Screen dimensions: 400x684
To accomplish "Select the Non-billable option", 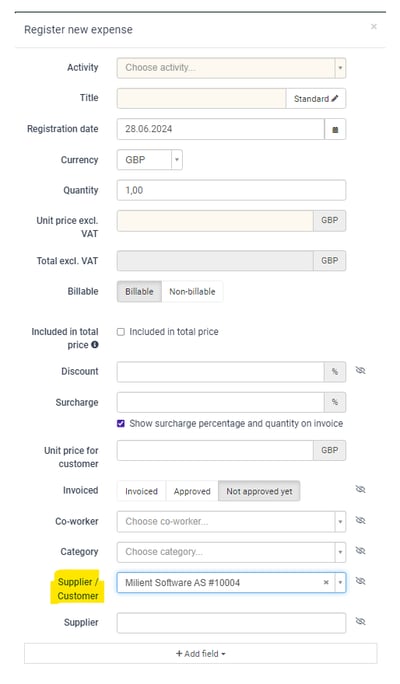I will point(192,292).
